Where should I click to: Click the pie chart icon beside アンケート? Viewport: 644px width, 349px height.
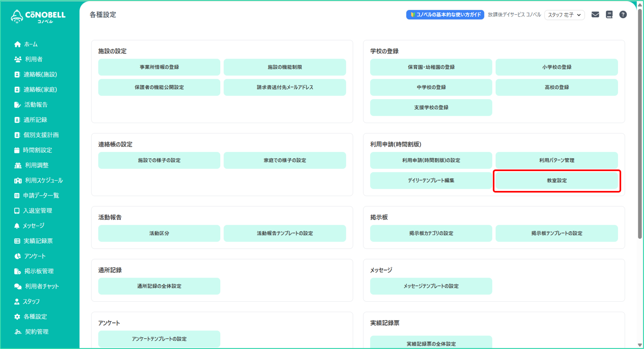(x=17, y=256)
